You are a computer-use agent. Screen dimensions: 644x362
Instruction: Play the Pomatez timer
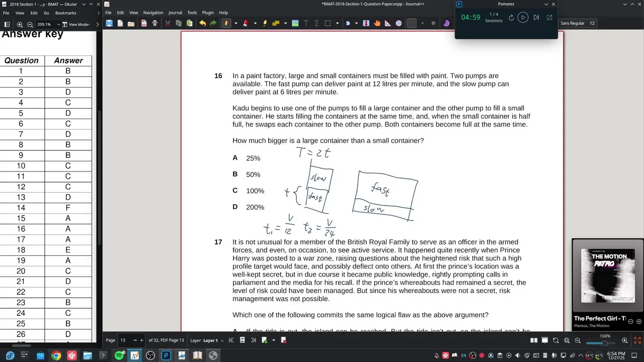click(523, 18)
